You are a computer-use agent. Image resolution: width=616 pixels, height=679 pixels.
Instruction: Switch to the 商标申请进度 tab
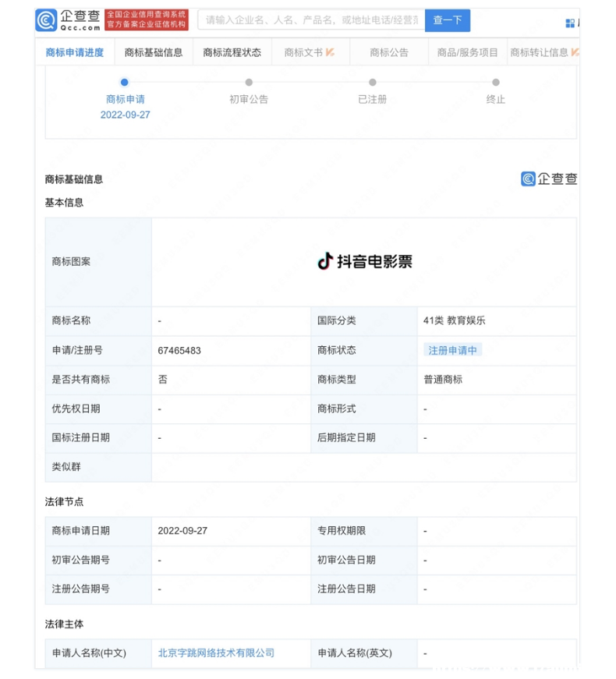(x=75, y=52)
